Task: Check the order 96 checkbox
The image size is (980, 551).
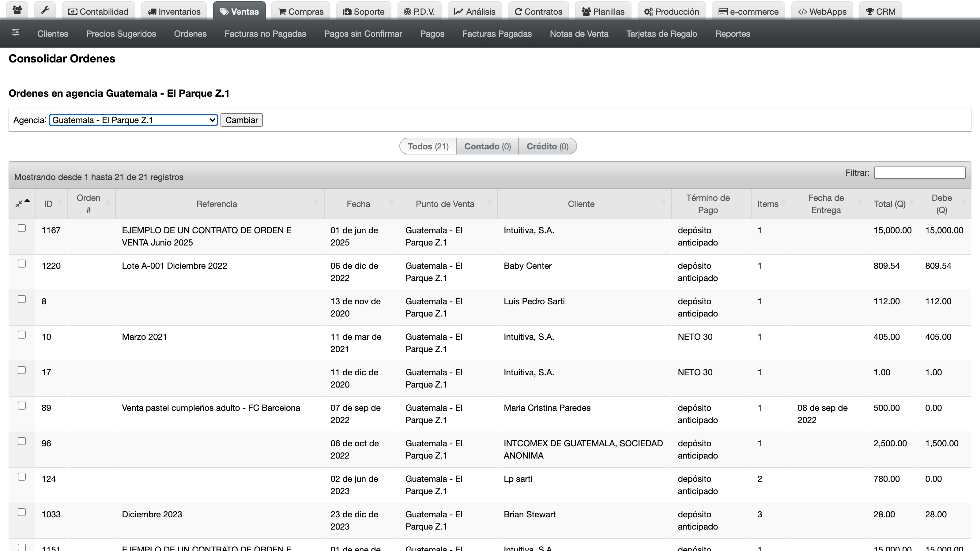Action: [22, 441]
